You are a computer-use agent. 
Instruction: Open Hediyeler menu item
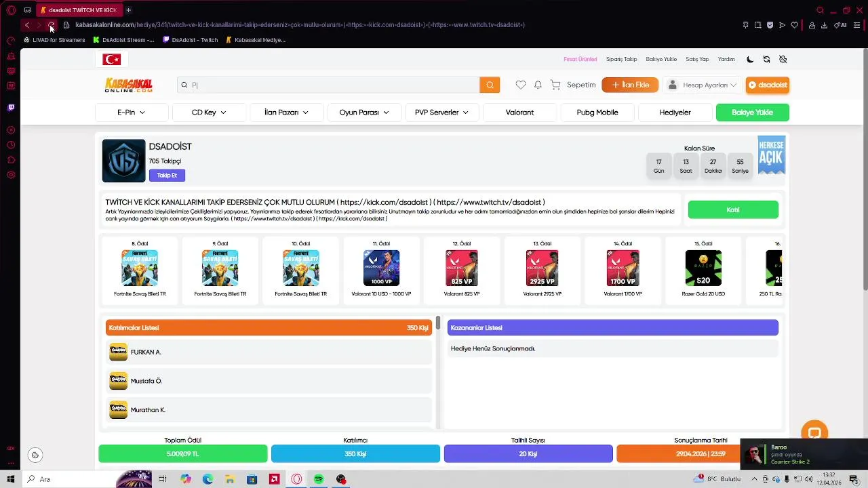point(675,113)
